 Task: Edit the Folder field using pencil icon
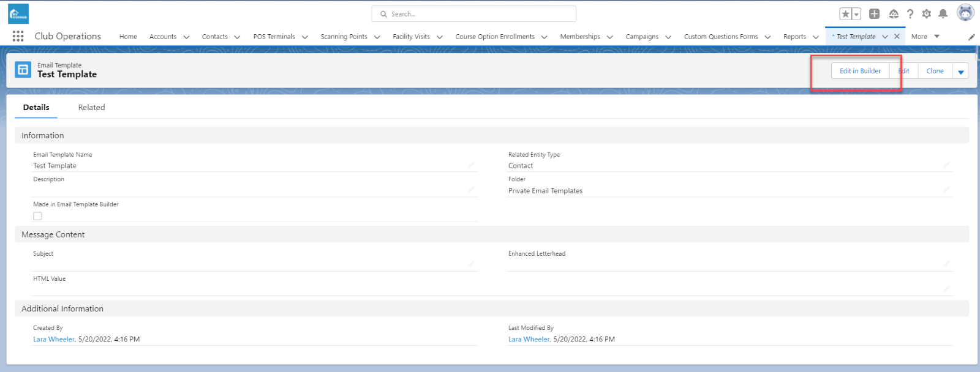pos(946,190)
